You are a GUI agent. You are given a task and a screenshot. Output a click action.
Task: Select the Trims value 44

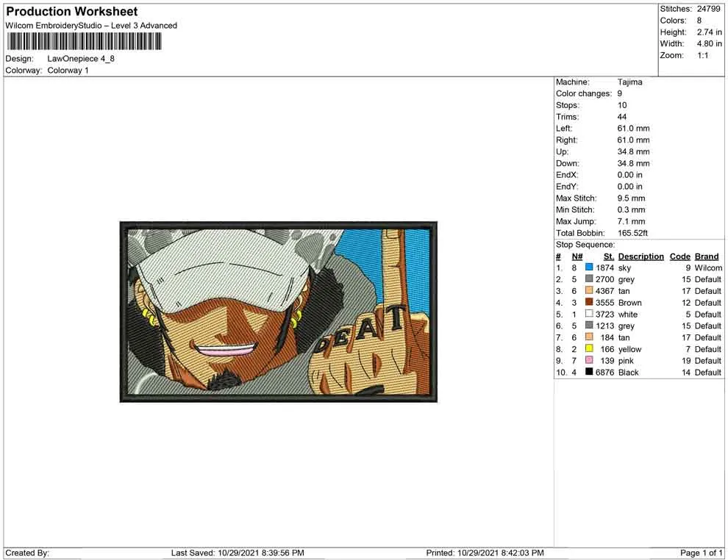[622, 117]
